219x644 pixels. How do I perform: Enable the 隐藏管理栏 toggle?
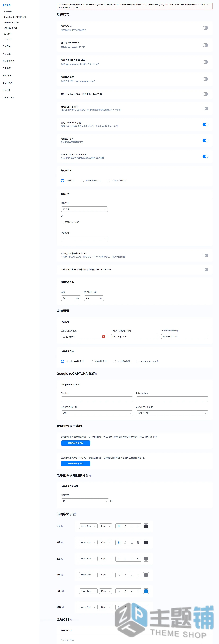pos(205,28)
